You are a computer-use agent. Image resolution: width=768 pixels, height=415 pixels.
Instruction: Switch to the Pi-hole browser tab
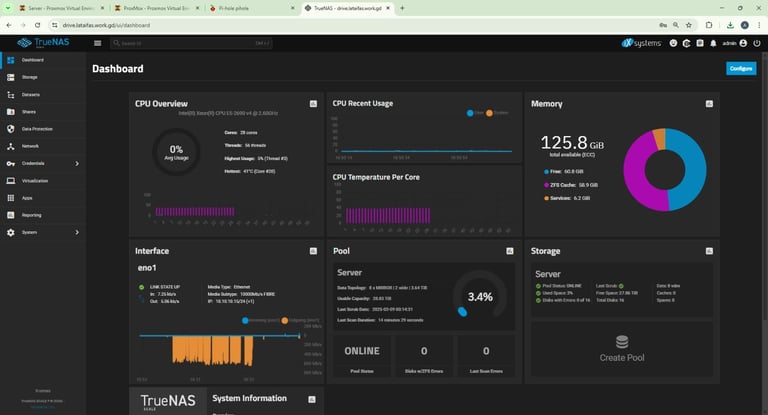coord(252,8)
